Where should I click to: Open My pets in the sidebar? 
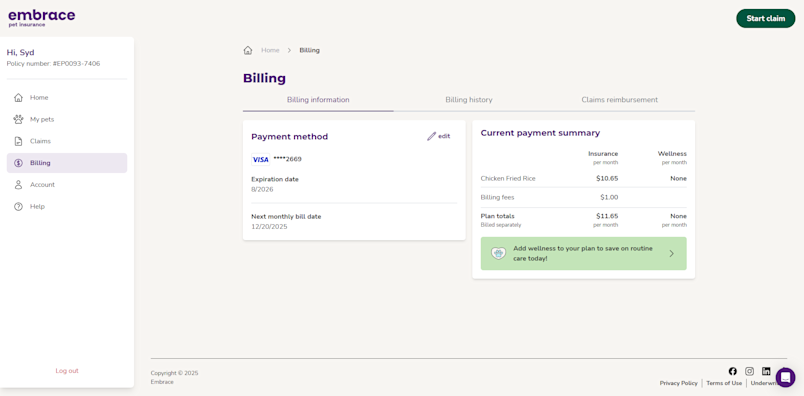tap(67, 120)
